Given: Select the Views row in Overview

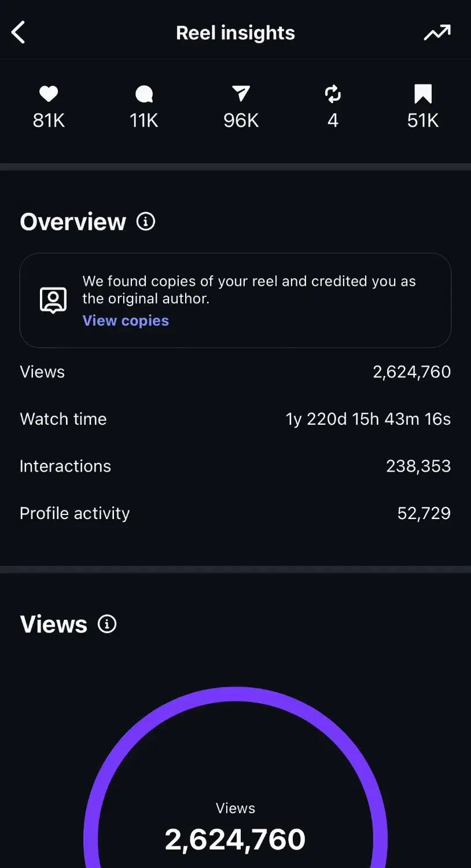Looking at the screenshot, I should click(x=235, y=372).
